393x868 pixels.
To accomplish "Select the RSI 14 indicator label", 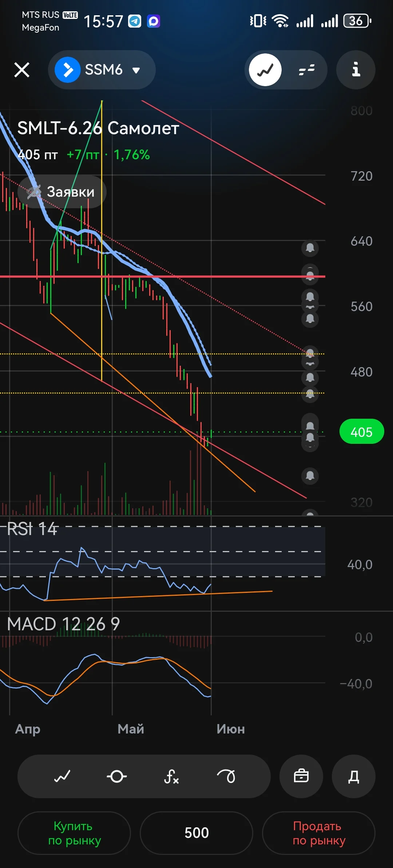I will [x=32, y=529].
